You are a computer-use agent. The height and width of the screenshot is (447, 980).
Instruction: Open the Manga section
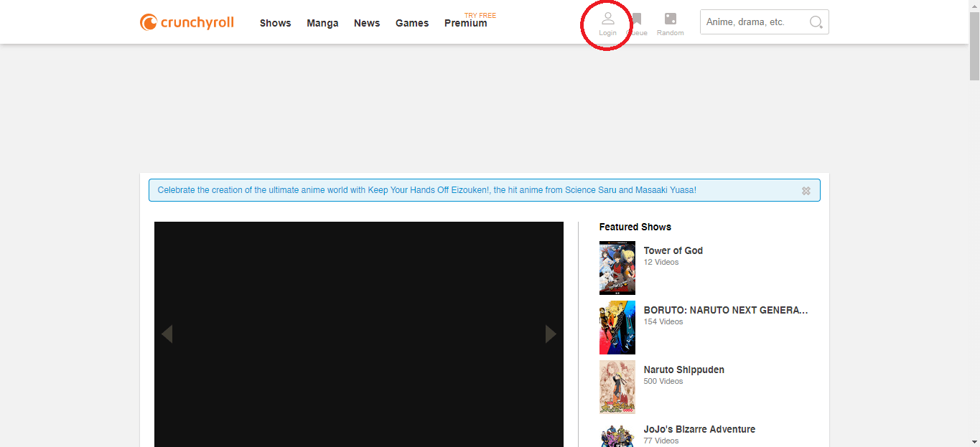[322, 23]
